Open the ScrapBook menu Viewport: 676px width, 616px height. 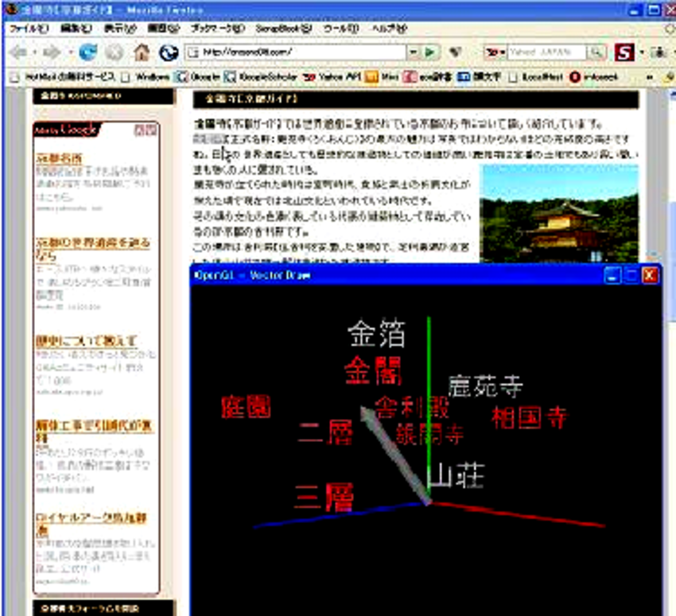(284, 29)
